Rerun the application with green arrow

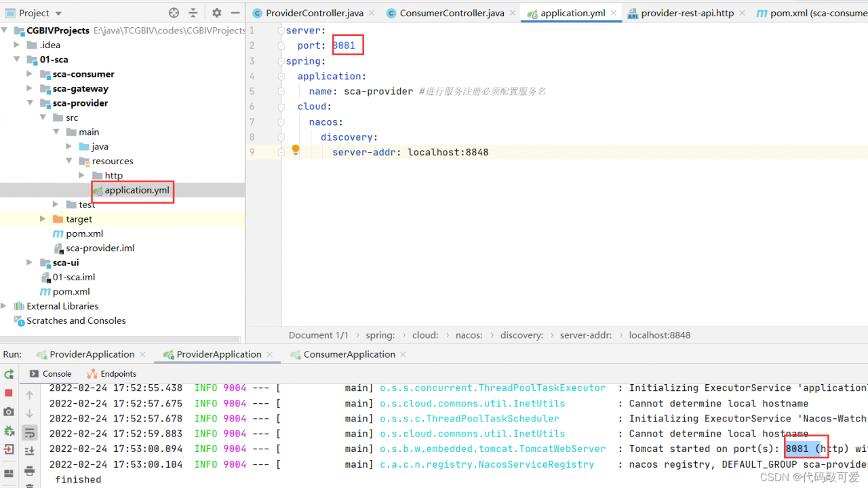pos(9,374)
